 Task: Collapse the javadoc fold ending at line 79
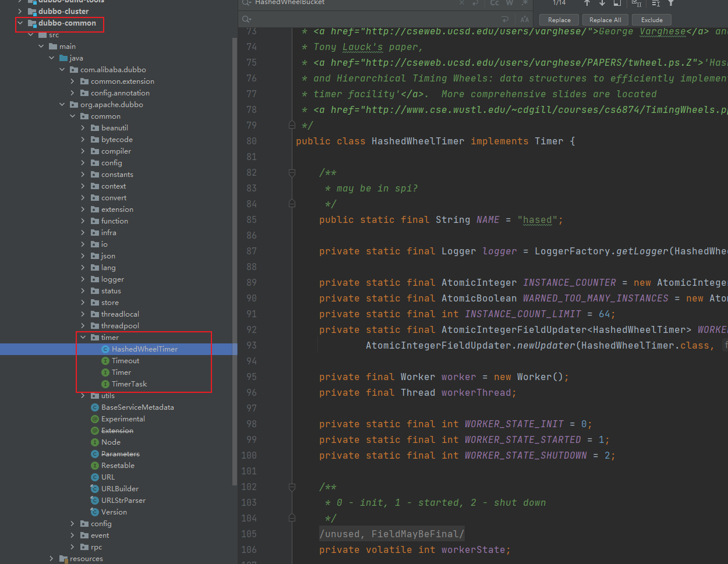click(292, 125)
